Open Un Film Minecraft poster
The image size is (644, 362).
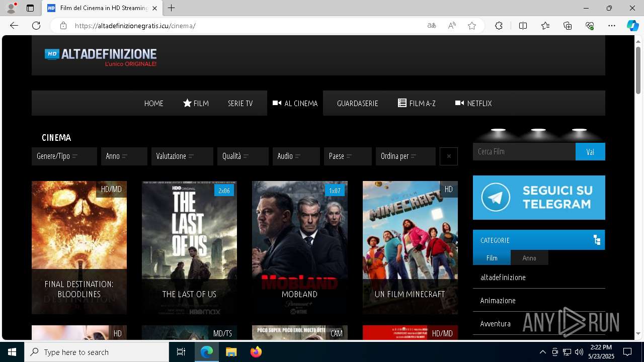(x=410, y=247)
